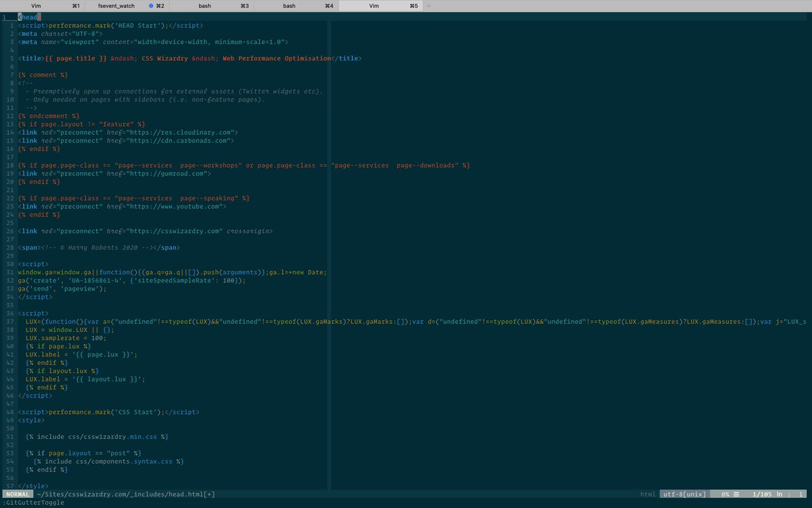Click the csswizardry.com crossorigin link line
Screen dimensions: 812x508
(145, 231)
